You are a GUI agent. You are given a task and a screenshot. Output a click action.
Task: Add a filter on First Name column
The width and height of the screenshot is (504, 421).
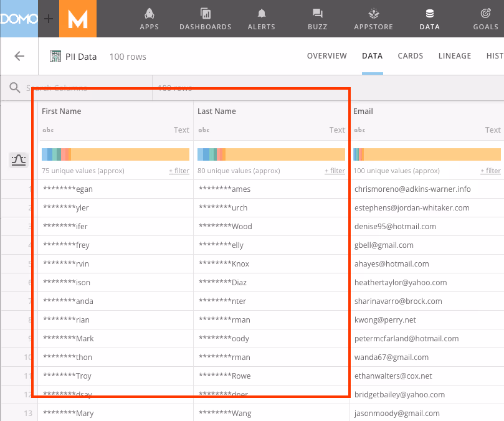click(x=179, y=171)
